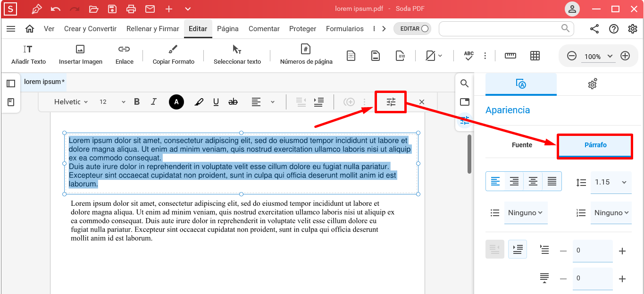Click the ribbon search field
Screen dimensions: 644x294
tap(506, 28)
